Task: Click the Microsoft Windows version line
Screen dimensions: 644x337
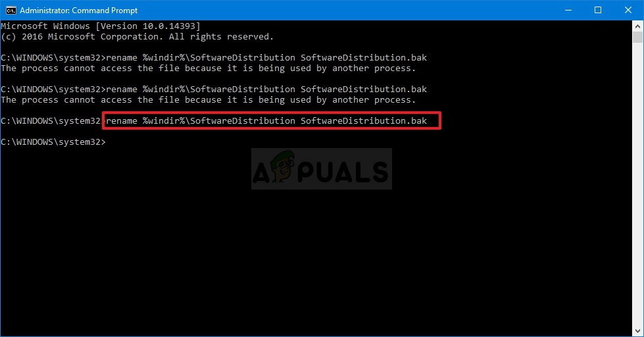Action: pos(101,26)
